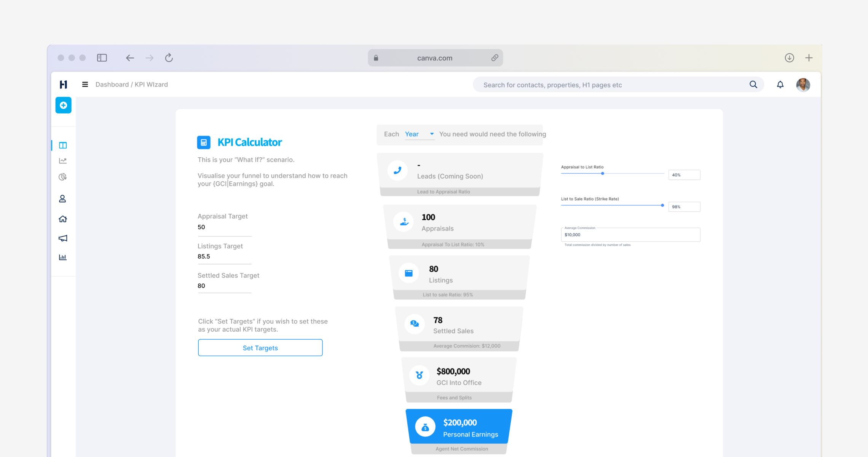Click the Leads phone icon
Screen dimensions: 868x457
pos(397,171)
